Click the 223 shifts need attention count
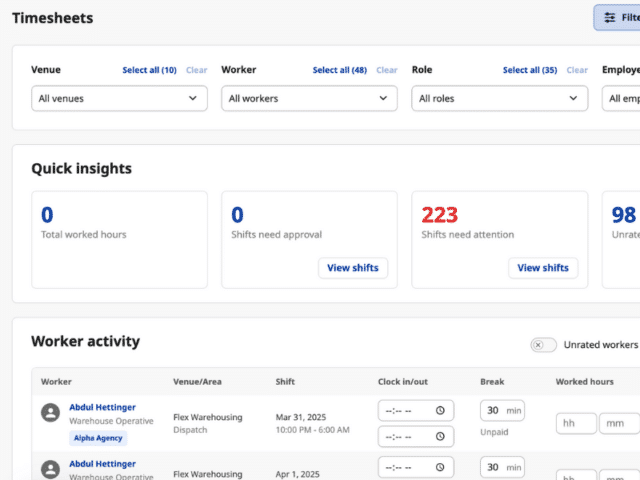Image resolution: width=640 pixels, height=480 pixels. (x=440, y=215)
